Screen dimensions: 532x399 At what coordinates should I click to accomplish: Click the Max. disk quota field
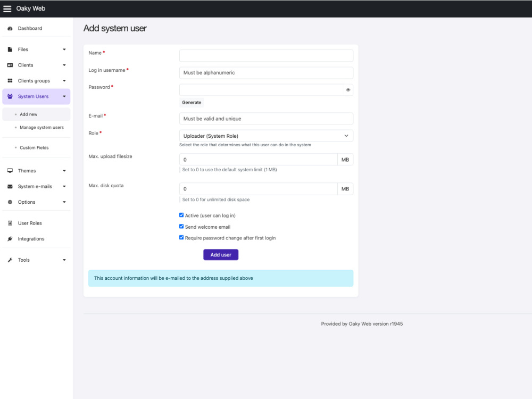[x=258, y=189]
